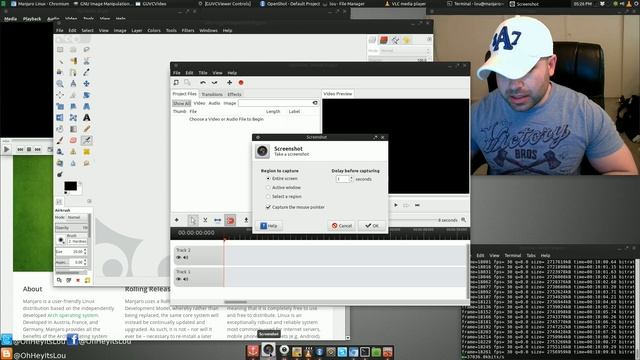Open the Terminal menu in terminal window
The height and width of the screenshot is (360, 640).
coord(513,256)
